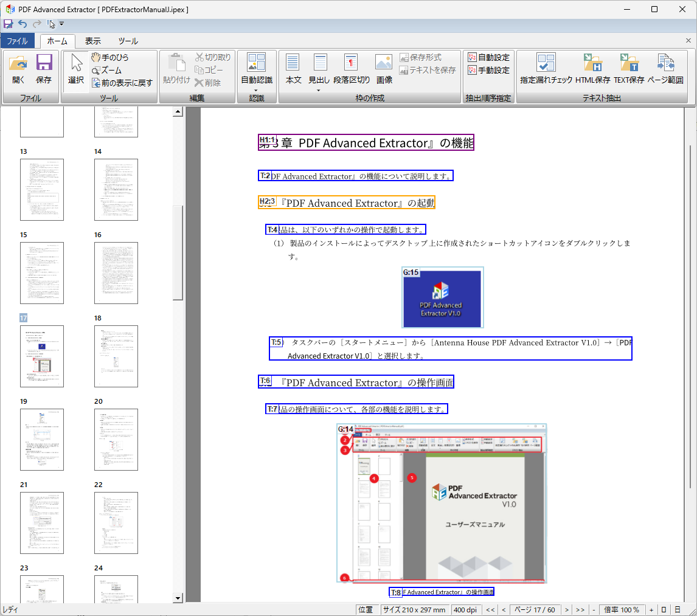
Task: Go to first page with << button
Action: [x=490, y=610]
